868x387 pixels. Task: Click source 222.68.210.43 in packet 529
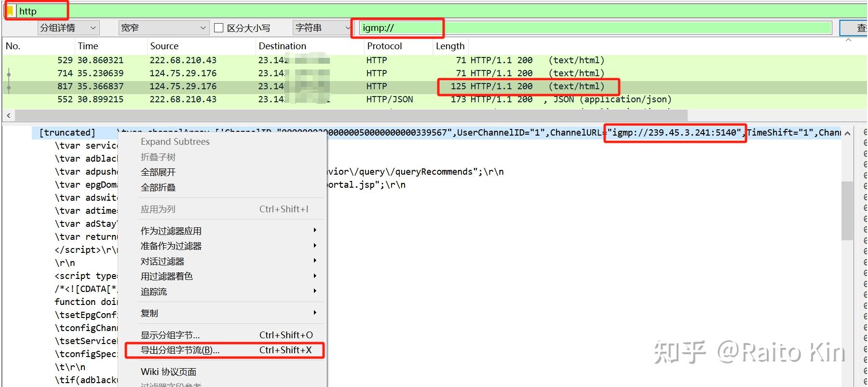183,60
